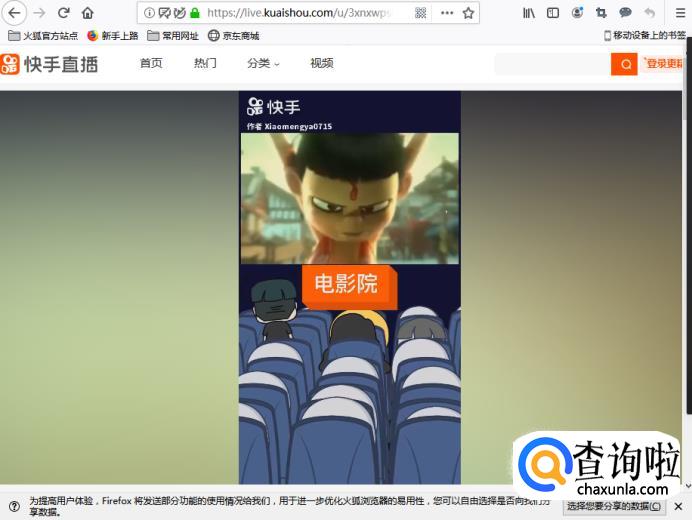Screen dimensions: 692x520
Task: Switch to the 视频 section
Action: click(x=322, y=64)
